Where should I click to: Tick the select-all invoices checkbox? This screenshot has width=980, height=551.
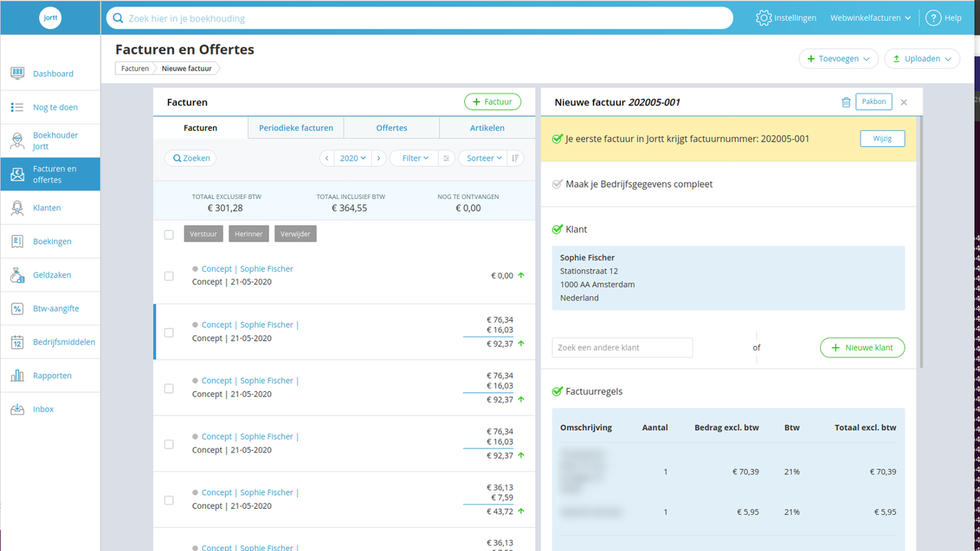click(169, 234)
